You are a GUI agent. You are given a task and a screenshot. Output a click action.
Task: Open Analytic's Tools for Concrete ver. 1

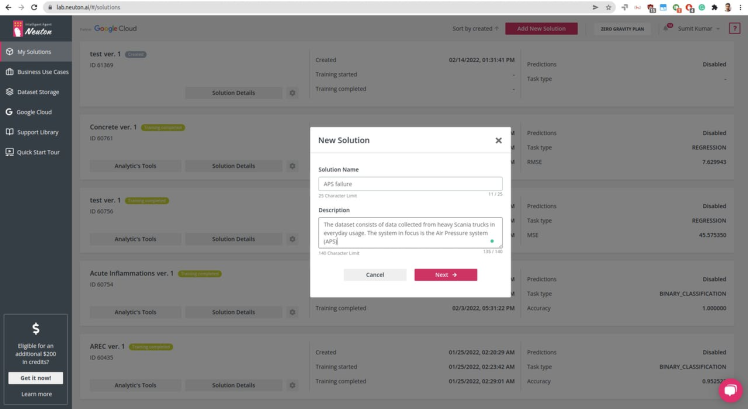click(135, 166)
